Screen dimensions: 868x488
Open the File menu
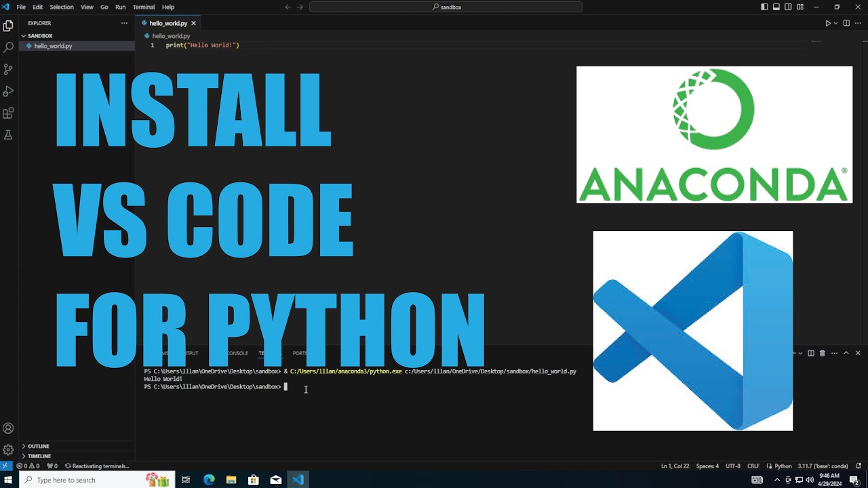coord(21,7)
